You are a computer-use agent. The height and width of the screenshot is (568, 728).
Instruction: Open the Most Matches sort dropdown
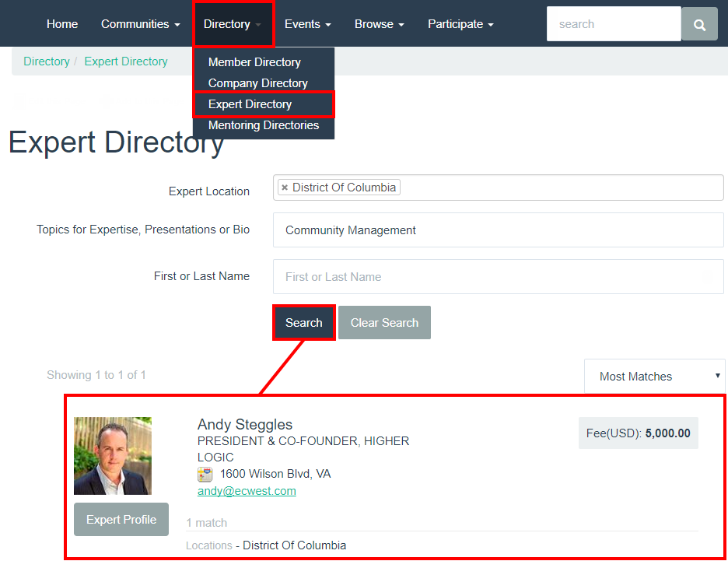[x=654, y=376]
